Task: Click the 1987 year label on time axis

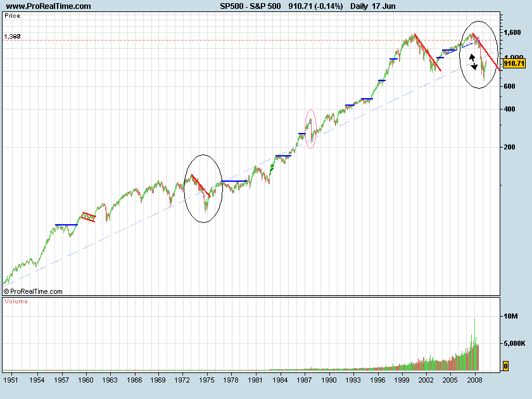Action: point(305,380)
